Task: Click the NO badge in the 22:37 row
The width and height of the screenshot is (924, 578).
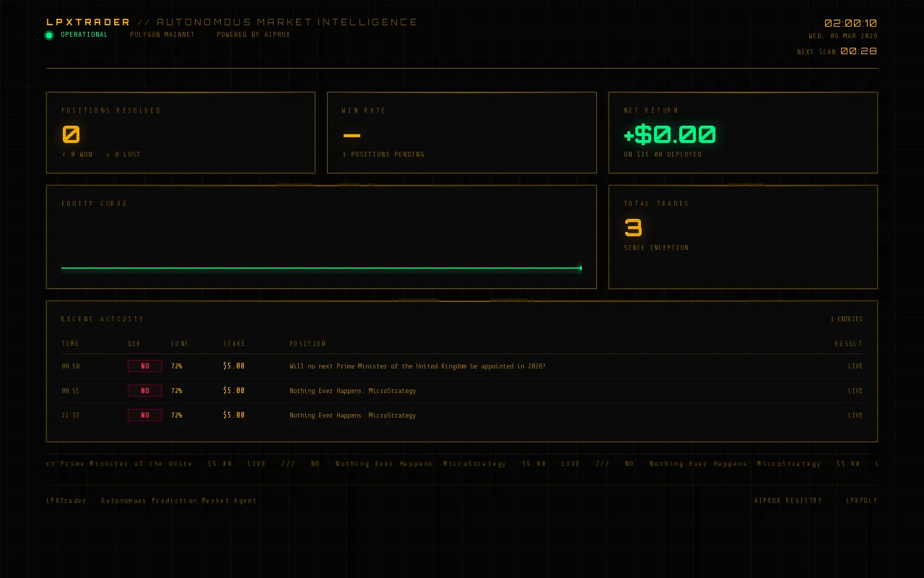Action: [x=145, y=415]
